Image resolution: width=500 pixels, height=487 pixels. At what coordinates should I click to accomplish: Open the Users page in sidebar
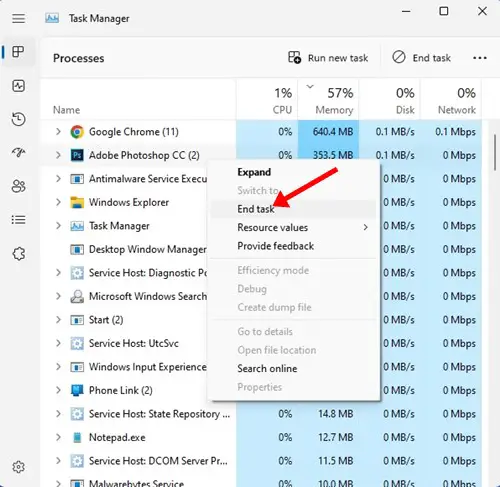click(18, 186)
